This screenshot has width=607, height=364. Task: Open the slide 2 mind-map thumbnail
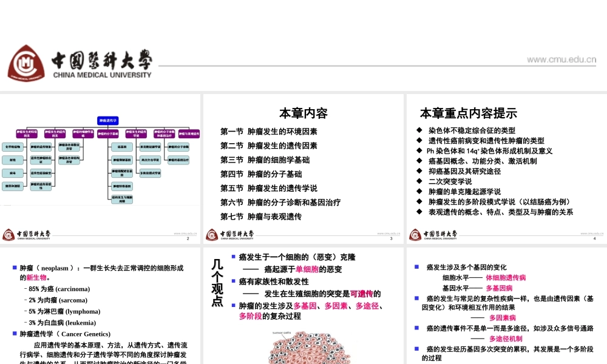pos(100,163)
